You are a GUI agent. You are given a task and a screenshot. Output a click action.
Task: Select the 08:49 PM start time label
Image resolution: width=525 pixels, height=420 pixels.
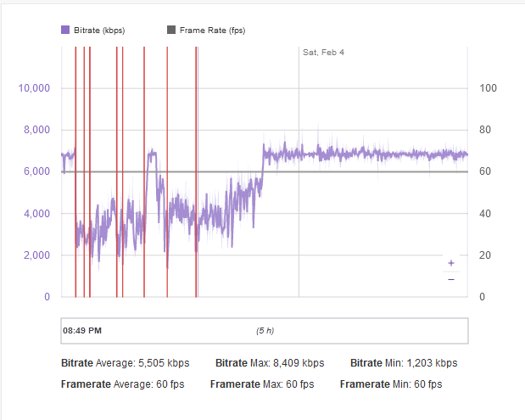(82, 330)
